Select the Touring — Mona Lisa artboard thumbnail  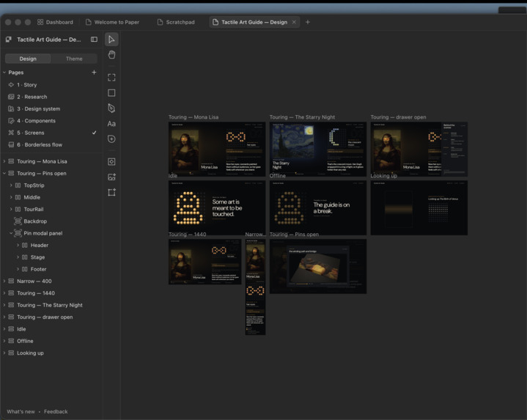217,150
